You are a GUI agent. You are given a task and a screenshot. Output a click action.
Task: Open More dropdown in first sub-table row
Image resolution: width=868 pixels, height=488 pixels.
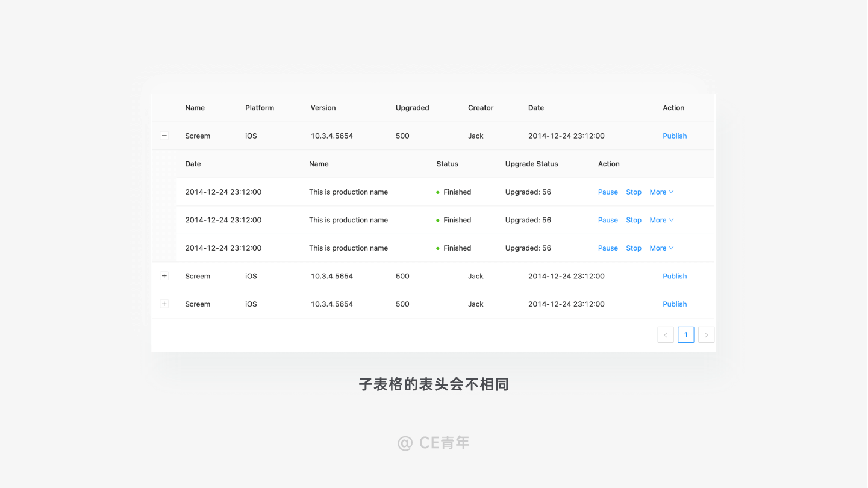coord(661,192)
